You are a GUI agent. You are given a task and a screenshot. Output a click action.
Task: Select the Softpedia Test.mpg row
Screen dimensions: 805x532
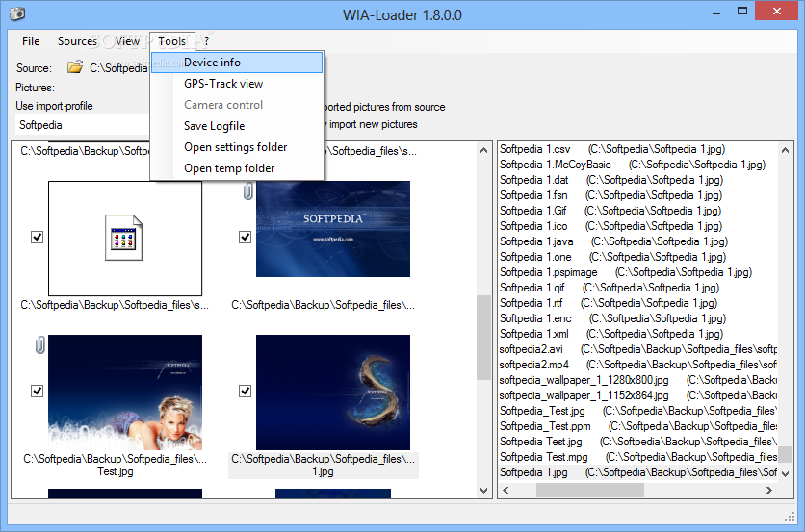coord(638,457)
